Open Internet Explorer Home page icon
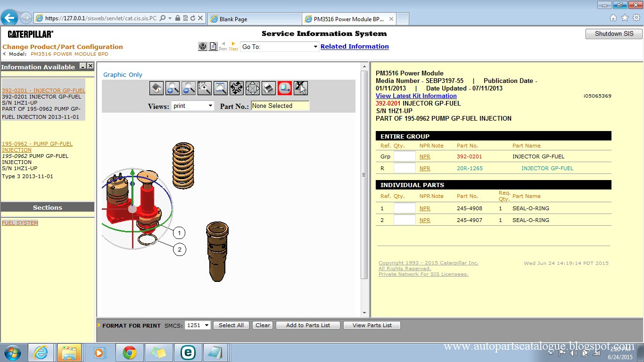The width and height of the screenshot is (644, 362). [x=613, y=18]
